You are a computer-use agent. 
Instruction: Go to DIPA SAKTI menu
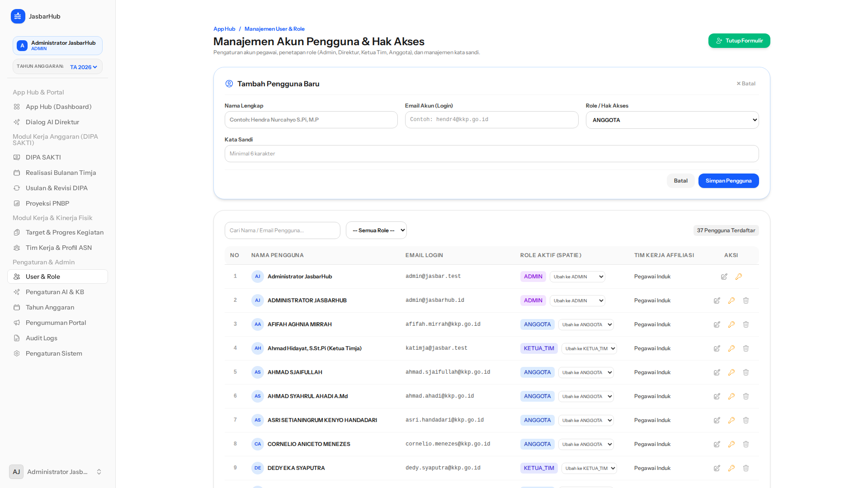58,157
